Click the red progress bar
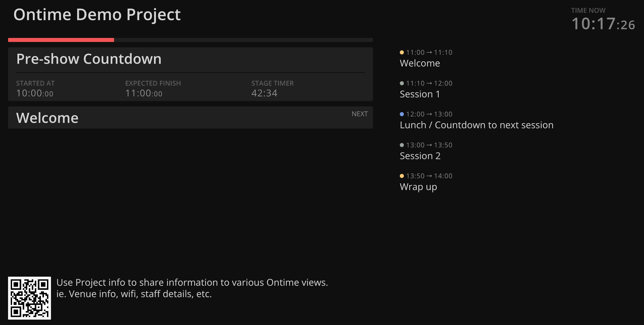The width and height of the screenshot is (644, 325). (x=60, y=40)
